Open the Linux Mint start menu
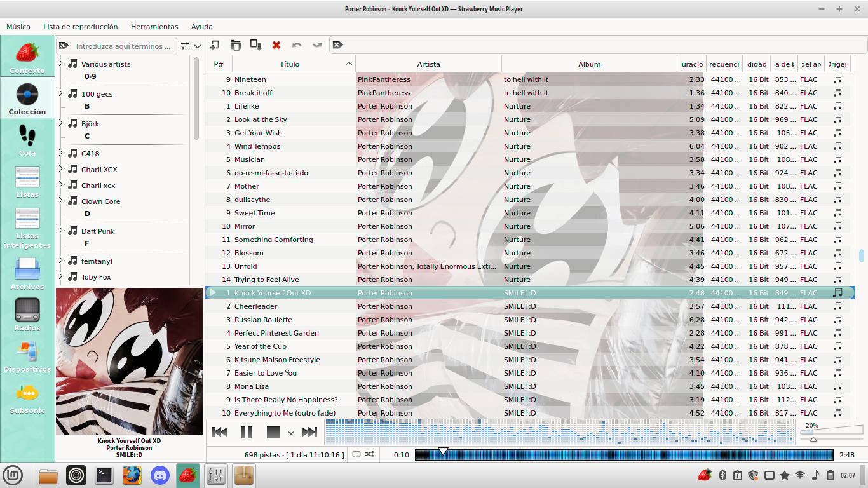This screenshot has width=868, height=488. (13, 475)
